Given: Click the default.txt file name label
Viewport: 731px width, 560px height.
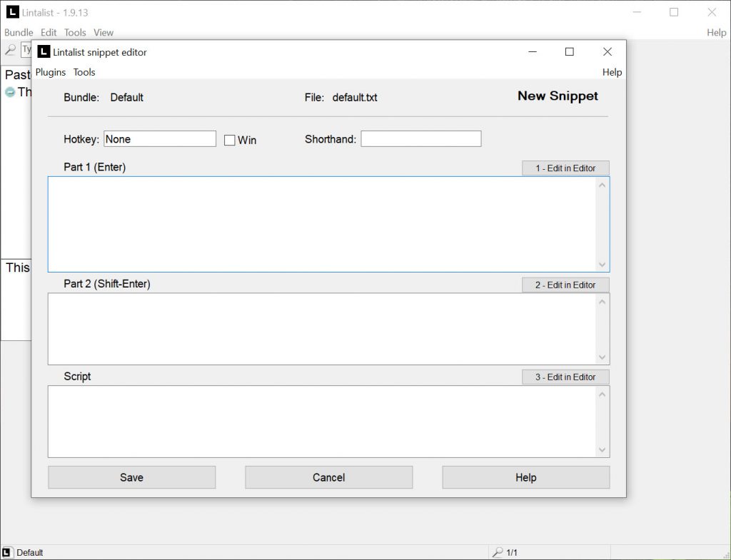Looking at the screenshot, I should [x=355, y=97].
